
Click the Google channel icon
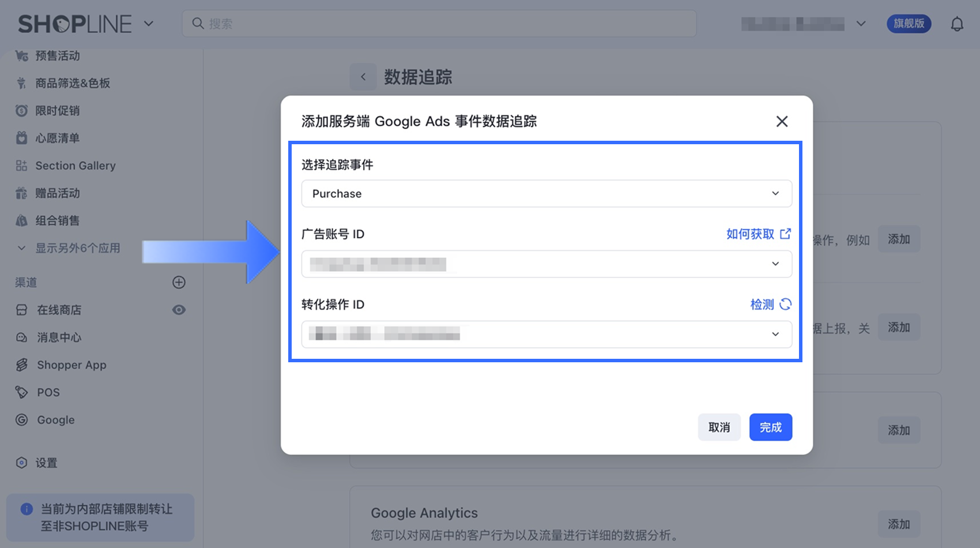(x=22, y=420)
